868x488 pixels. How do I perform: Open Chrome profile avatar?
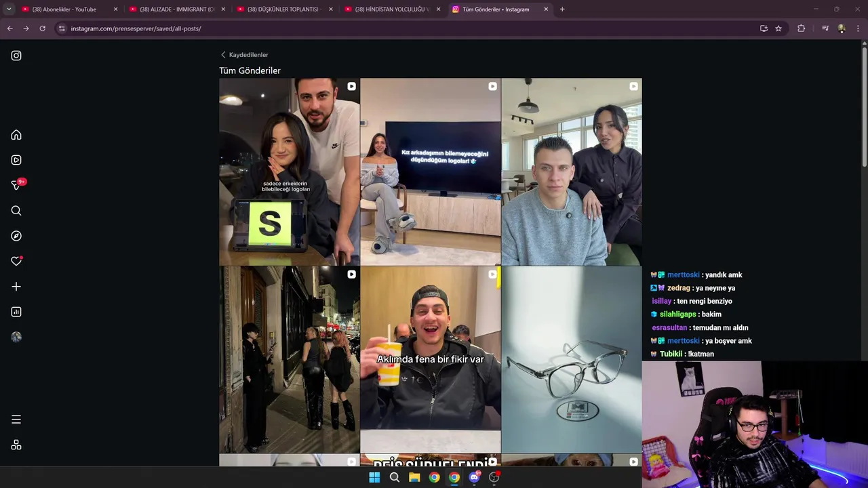(x=842, y=28)
